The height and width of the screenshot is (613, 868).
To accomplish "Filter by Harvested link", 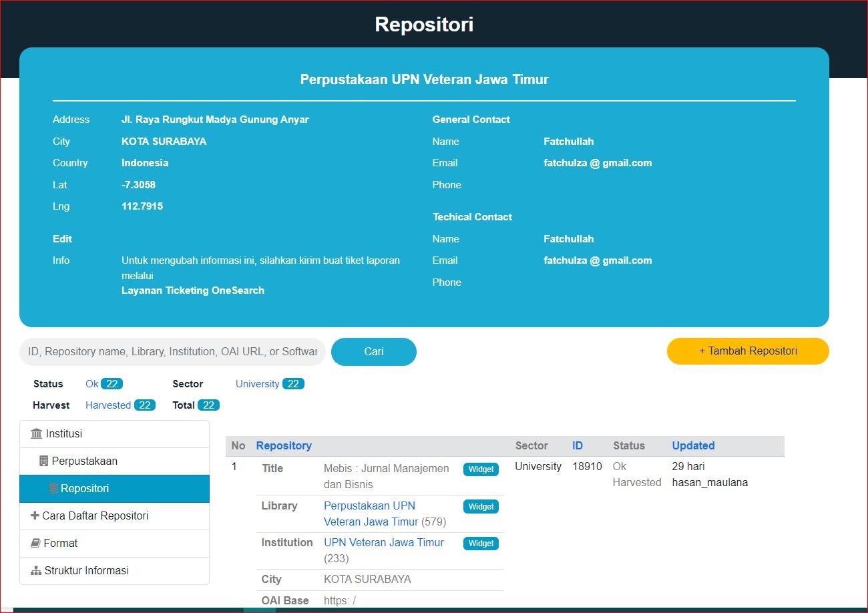I will tap(108, 405).
